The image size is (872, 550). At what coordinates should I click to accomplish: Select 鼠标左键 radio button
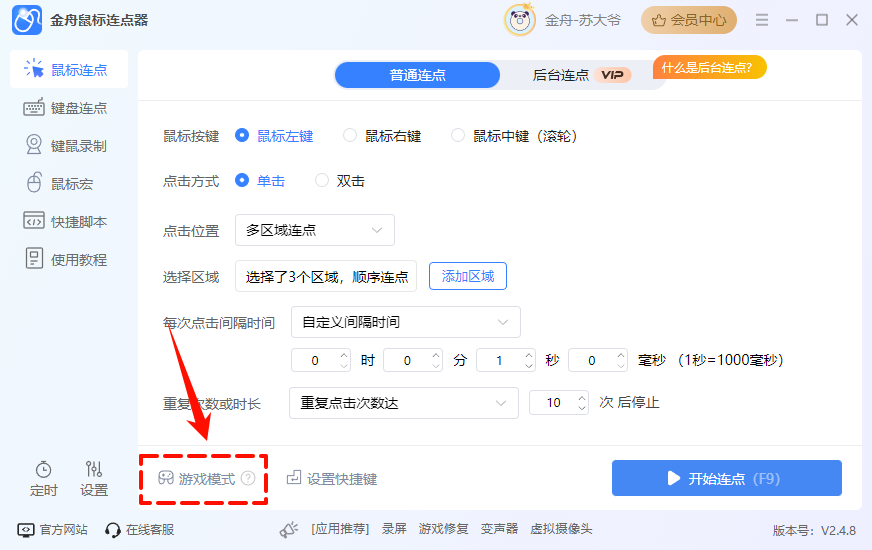242,135
